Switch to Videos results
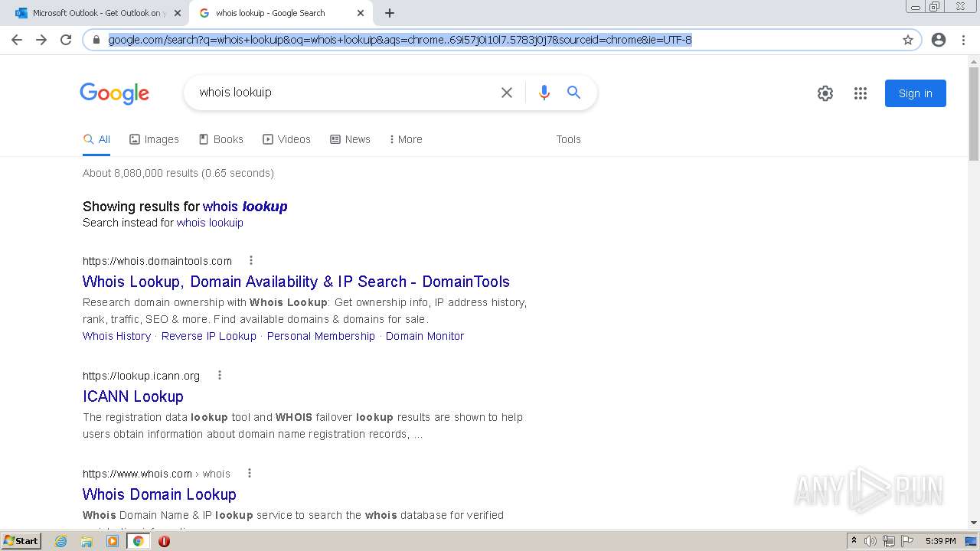The width and height of the screenshot is (980, 551). pyautogui.click(x=286, y=139)
